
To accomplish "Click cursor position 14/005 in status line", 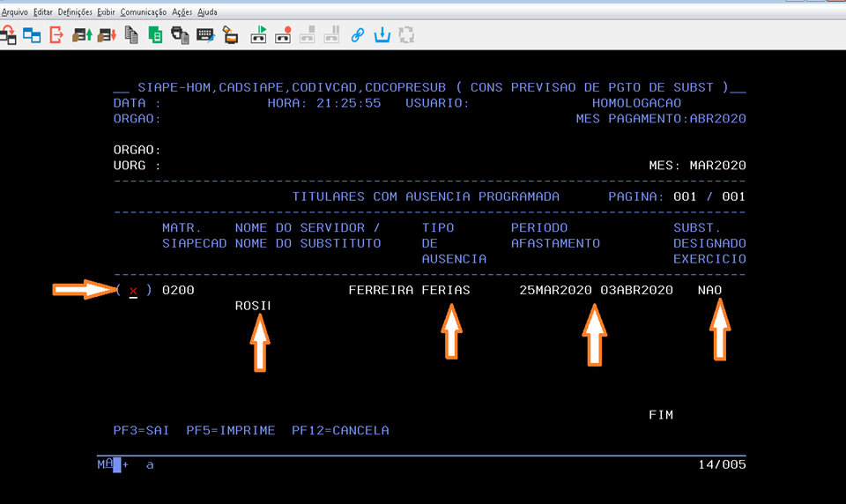I will [722, 464].
